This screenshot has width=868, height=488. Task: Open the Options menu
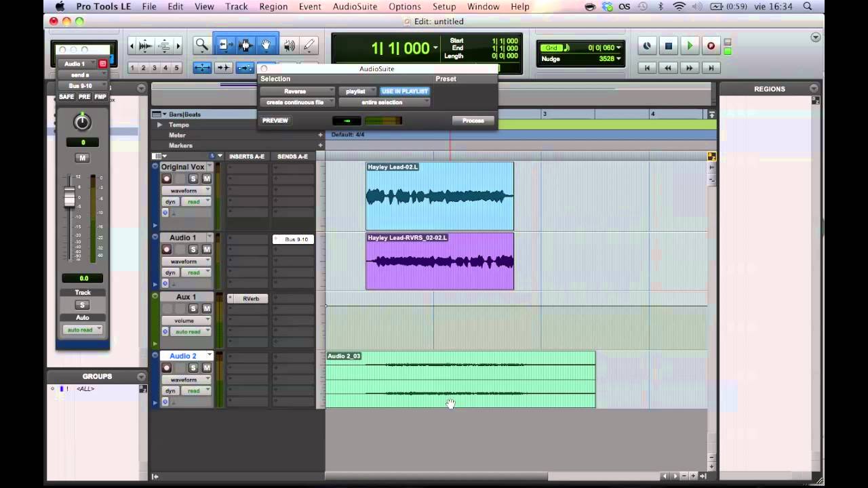[405, 7]
